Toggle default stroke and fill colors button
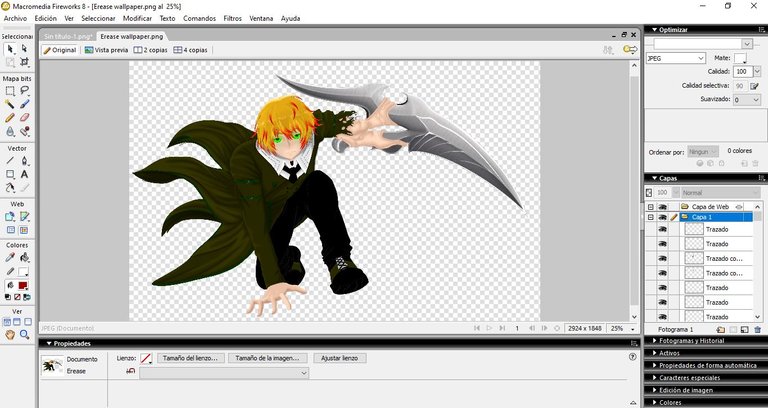Screen dimensions: 768x408 point(7,297)
